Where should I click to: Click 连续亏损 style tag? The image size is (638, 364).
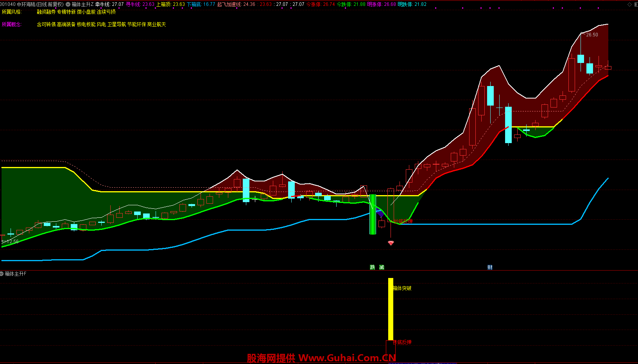point(106,12)
